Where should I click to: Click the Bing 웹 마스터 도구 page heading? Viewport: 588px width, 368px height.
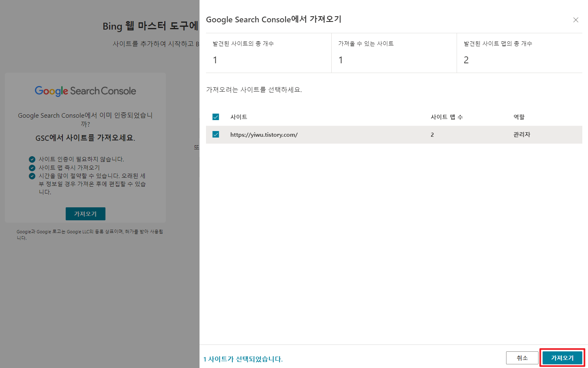tap(150, 26)
